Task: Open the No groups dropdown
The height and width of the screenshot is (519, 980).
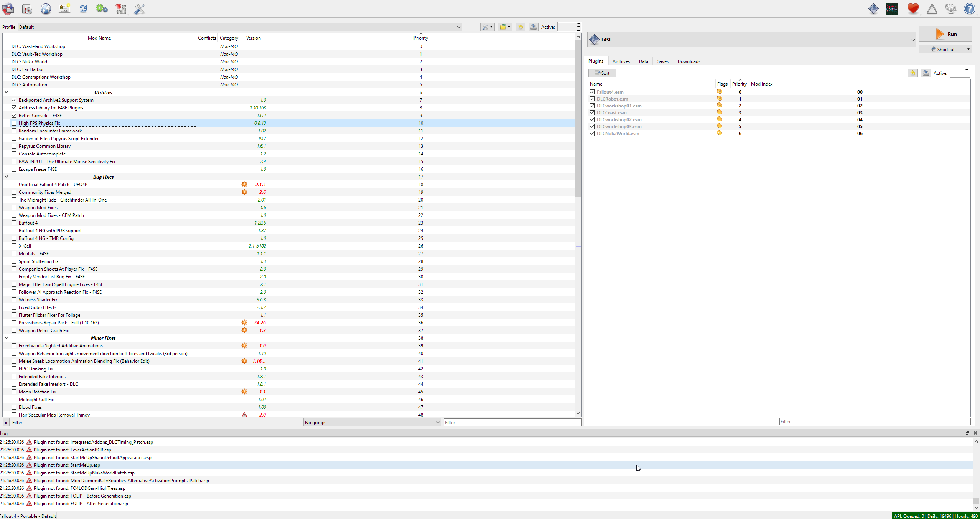Action: 372,423
